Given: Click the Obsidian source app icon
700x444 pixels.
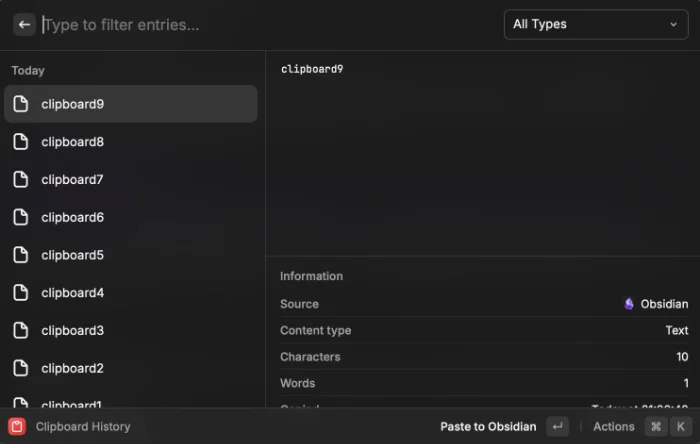Looking at the screenshot, I should (x=629, y=304).
